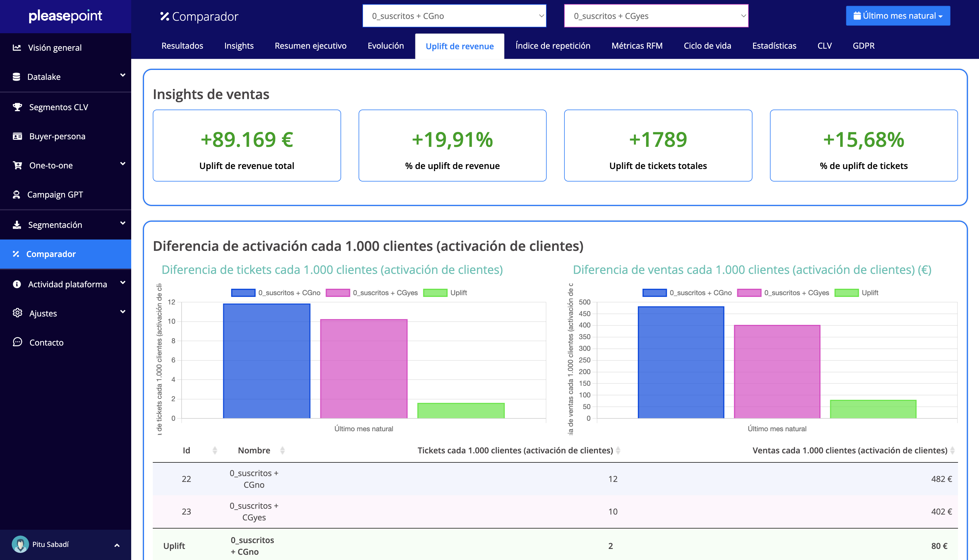Click the Segmentos CLV trophy icon
Screen dimensions: 979x560
(17, 107)
